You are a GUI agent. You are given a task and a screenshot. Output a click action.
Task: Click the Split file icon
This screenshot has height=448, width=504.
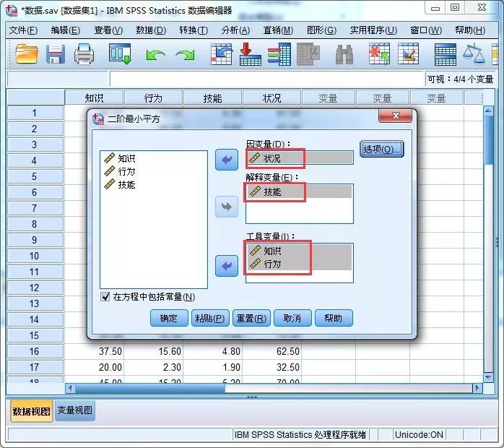click(x=446, y=54)
